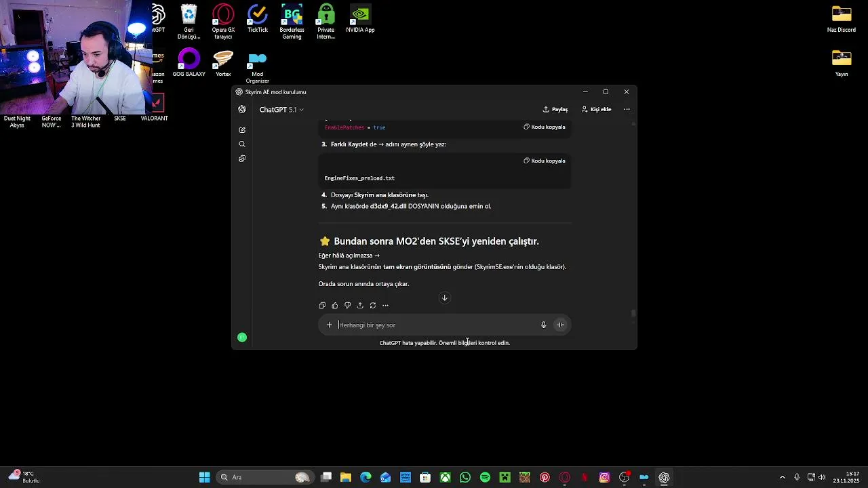Open Yayın folder on desktop

click(x=842, y=64)
